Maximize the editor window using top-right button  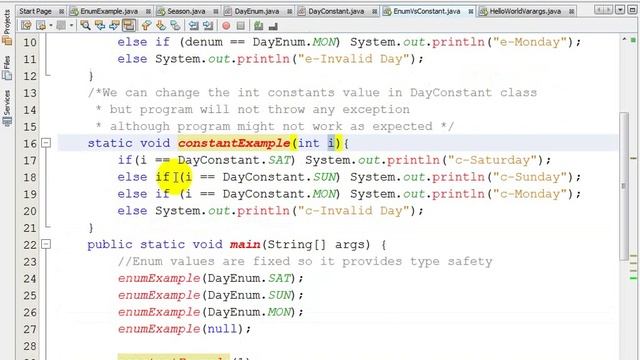[x=632, y=9]
